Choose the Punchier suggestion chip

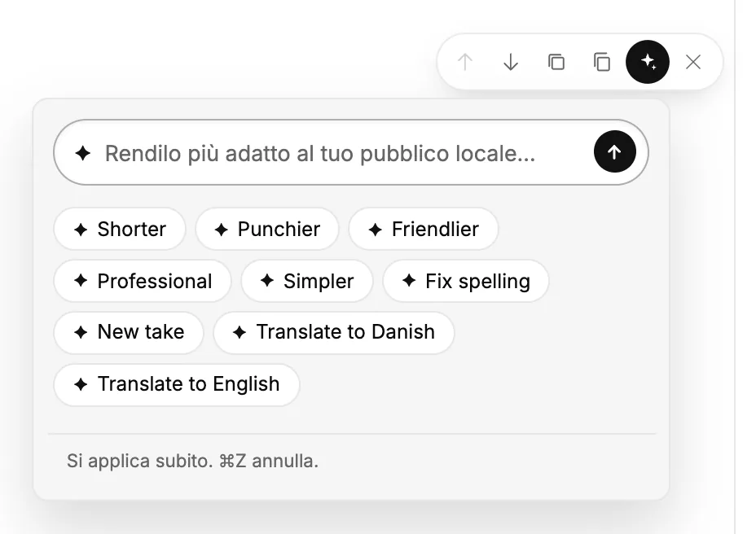pyautogui.click(x=267, y=230)
